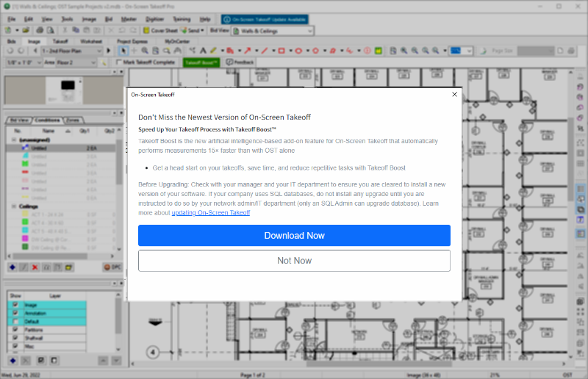Screen dimensions: 588x379
Task: Select the red arrow annotation tool
Action: [248, 51]
